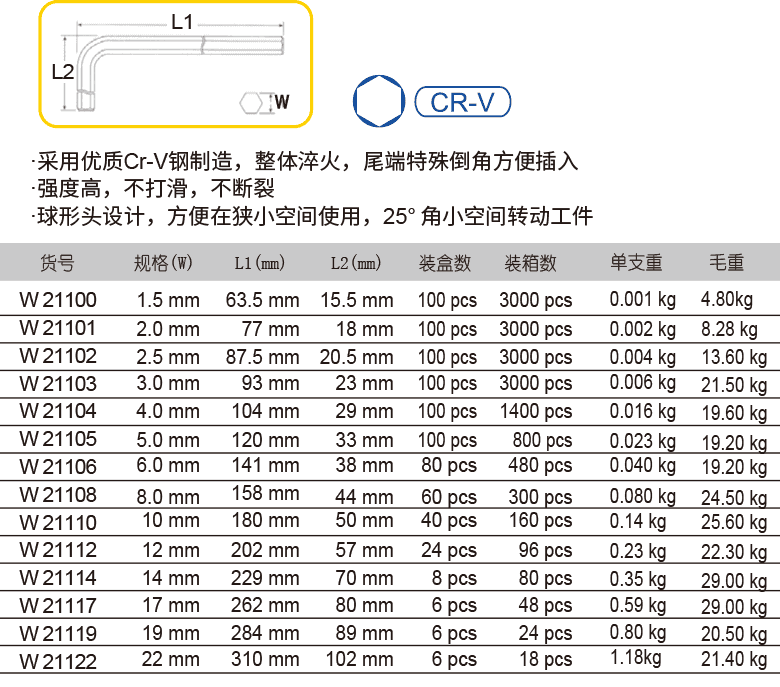Click the 1.5 mm spec cell
Screen dimensions: 780x687
click(168, 300)
